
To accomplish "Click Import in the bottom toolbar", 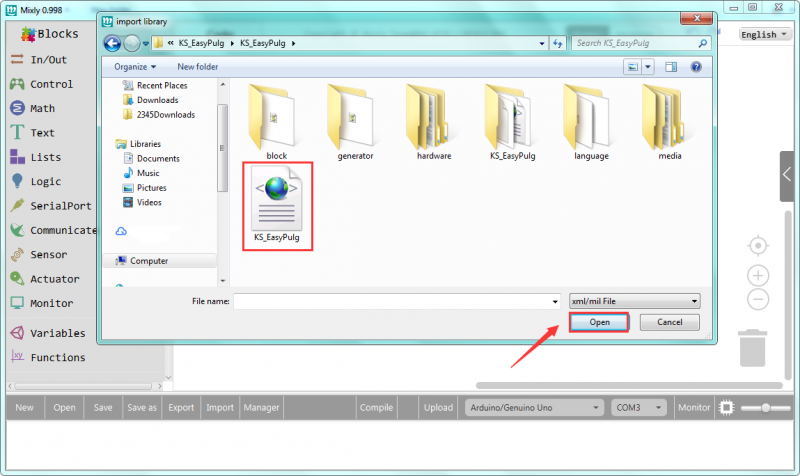I will click(x=220, y=408).
